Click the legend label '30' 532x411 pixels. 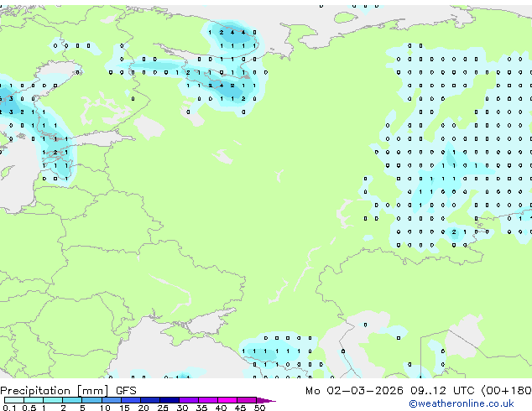pos(182,408)
